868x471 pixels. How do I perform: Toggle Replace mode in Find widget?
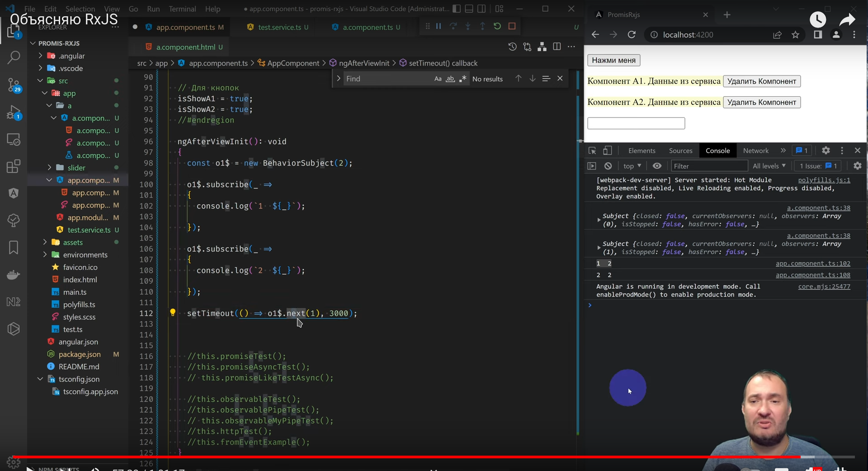pos(339,79)
